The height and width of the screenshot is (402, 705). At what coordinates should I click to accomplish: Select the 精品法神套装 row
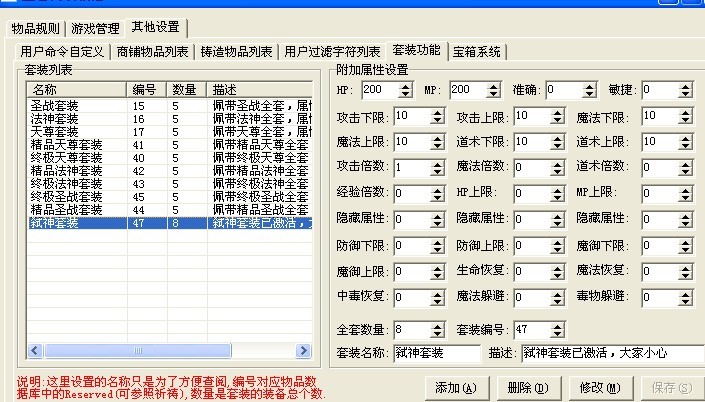pos(170,171)
